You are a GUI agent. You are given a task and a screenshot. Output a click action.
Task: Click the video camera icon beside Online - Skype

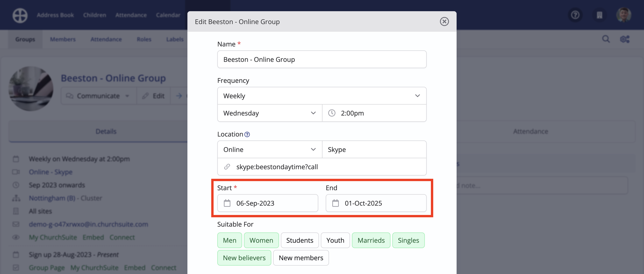16,172
